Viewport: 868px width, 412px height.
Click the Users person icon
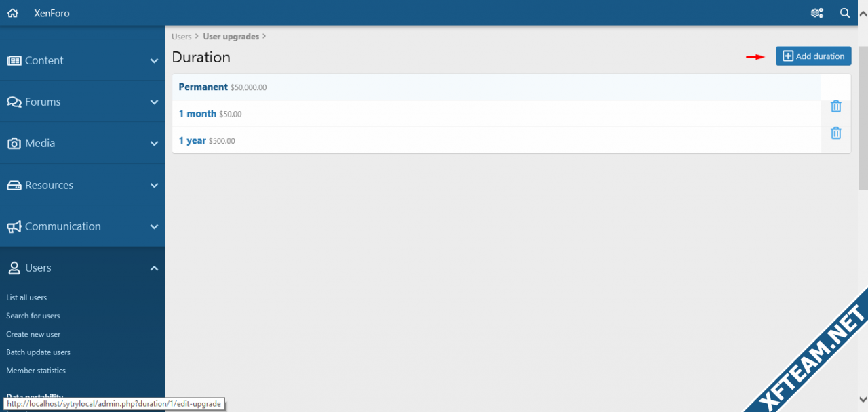[x=14, y=268]
